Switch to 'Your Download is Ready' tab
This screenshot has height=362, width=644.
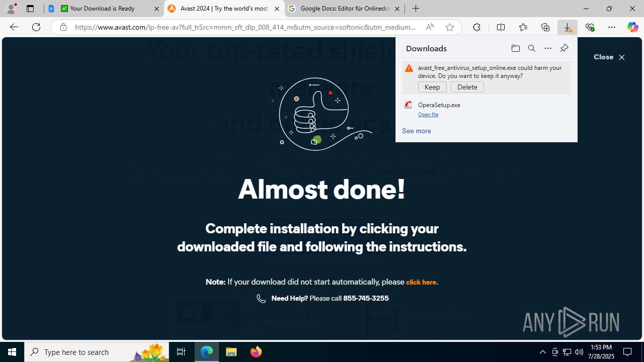[x=103, y=9]
